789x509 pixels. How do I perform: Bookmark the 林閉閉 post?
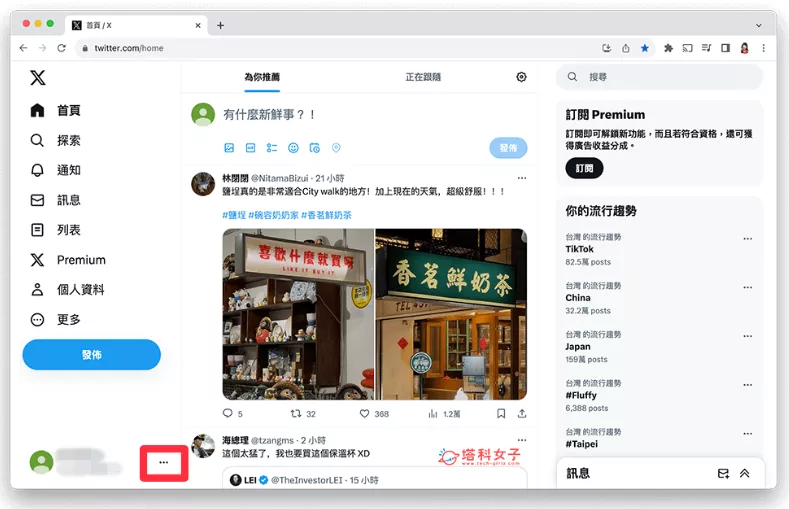[x=501, y=413]
